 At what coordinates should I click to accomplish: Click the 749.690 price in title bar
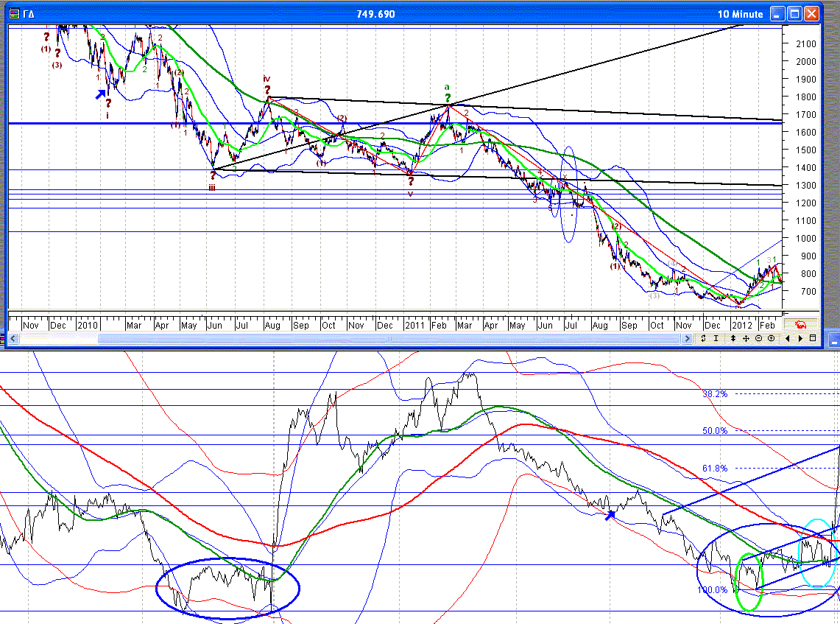click(375, 14)
